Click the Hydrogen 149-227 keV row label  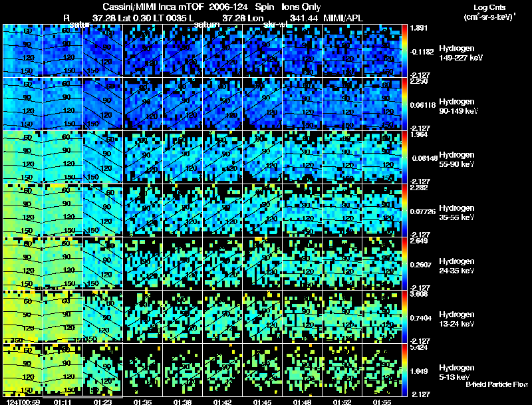pos(461,53)
